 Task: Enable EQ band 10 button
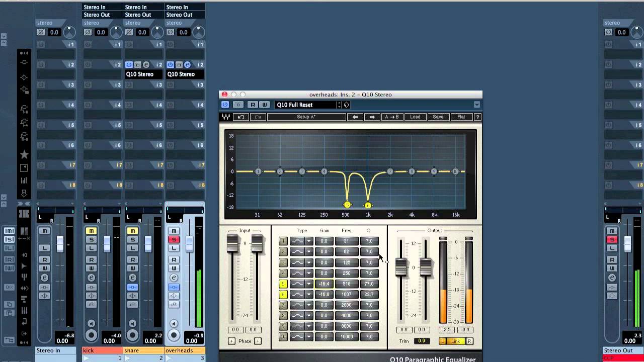click(x=283, y=337)
